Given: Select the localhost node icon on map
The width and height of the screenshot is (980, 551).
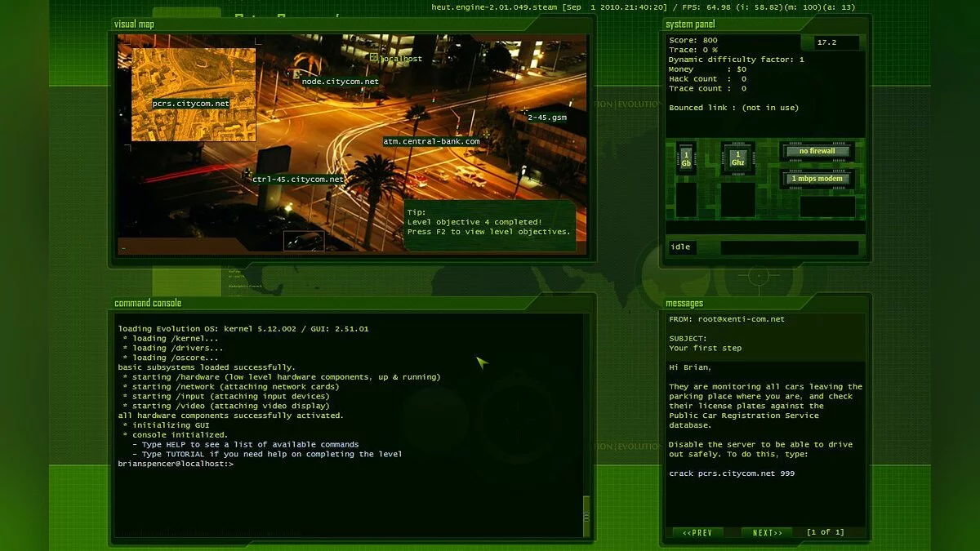Looking at the screenshot, I should tap(373, 58).
